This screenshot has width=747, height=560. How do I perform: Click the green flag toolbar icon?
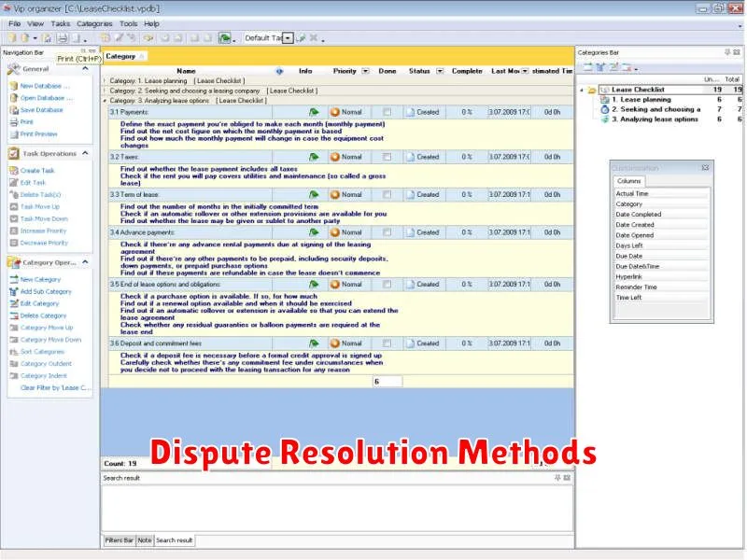point(224,38)
